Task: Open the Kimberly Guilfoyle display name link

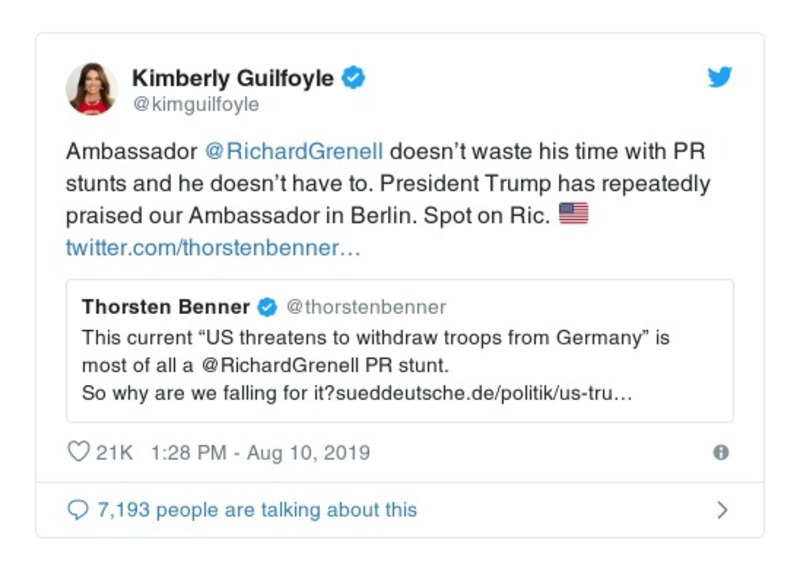Action: [x=232, y=78]
